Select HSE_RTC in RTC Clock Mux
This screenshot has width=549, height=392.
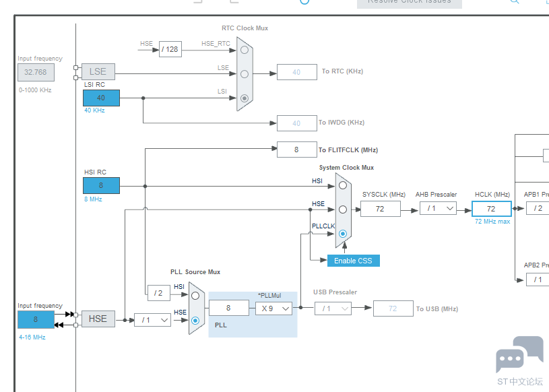point(244,49)
